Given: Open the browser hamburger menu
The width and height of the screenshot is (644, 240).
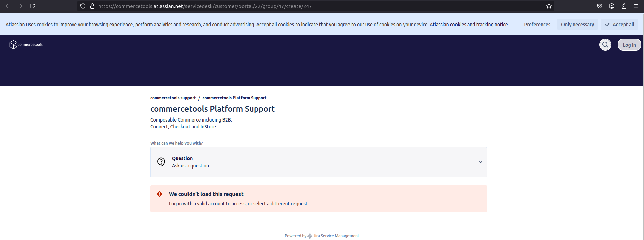Looking at the screenshot, I should (x=636, y=6).
